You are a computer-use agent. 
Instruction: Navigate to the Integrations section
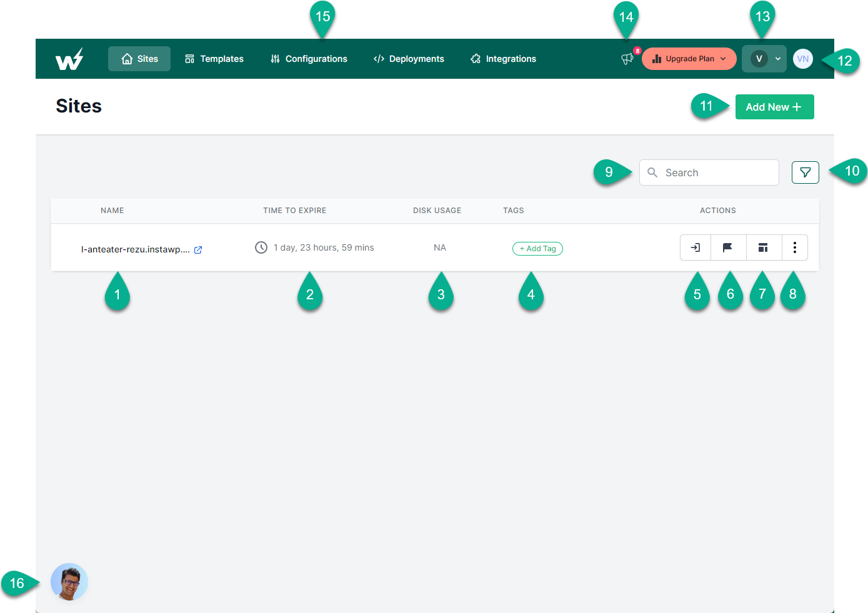pos(503,58)
